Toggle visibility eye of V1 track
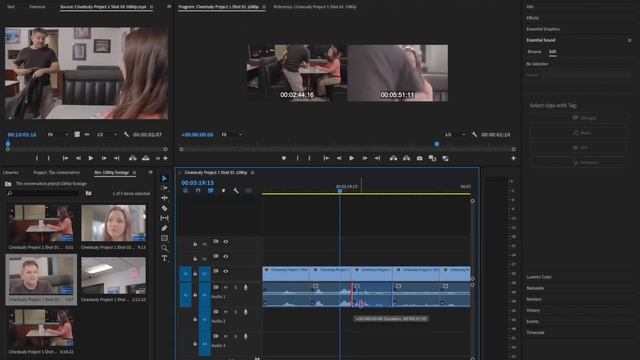The image size is (640, 360). click(226, 271)
